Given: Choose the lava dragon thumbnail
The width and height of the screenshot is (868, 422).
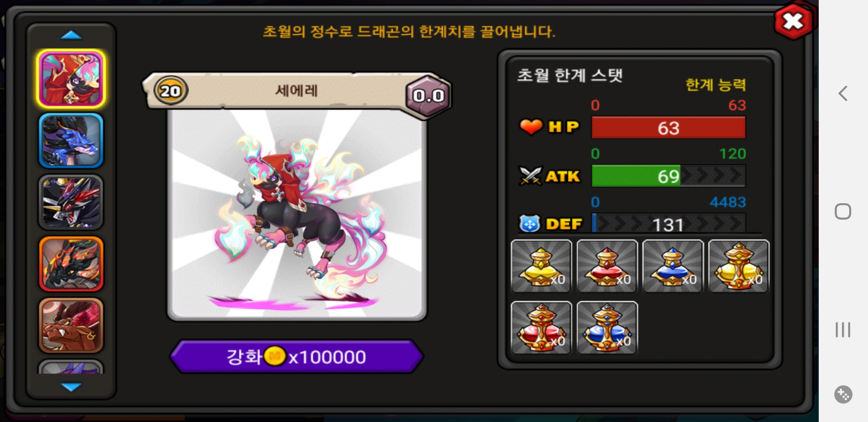Looking at the screenshot, I should [x=71, y=264].
